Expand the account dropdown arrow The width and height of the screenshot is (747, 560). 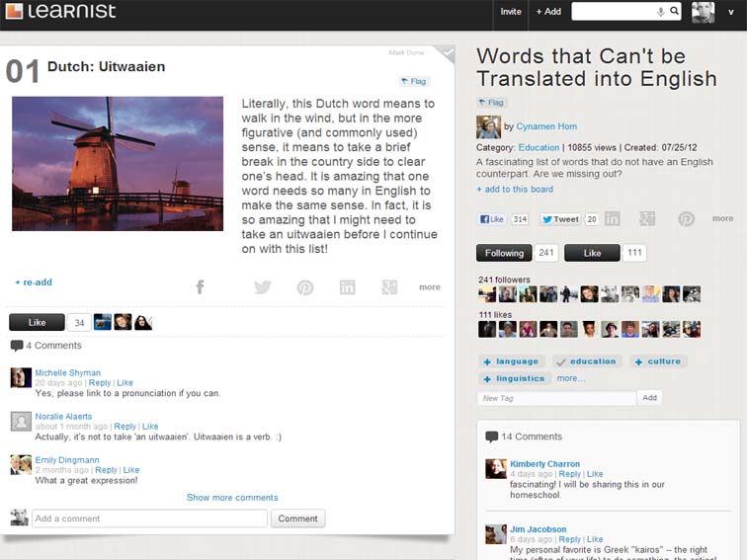pos(731,13)
